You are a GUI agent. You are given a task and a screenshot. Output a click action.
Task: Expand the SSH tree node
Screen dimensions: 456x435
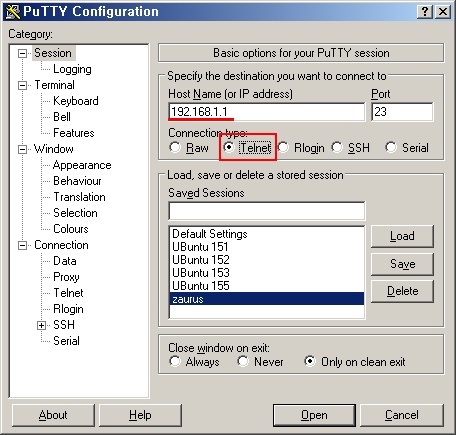coord(41,325)
